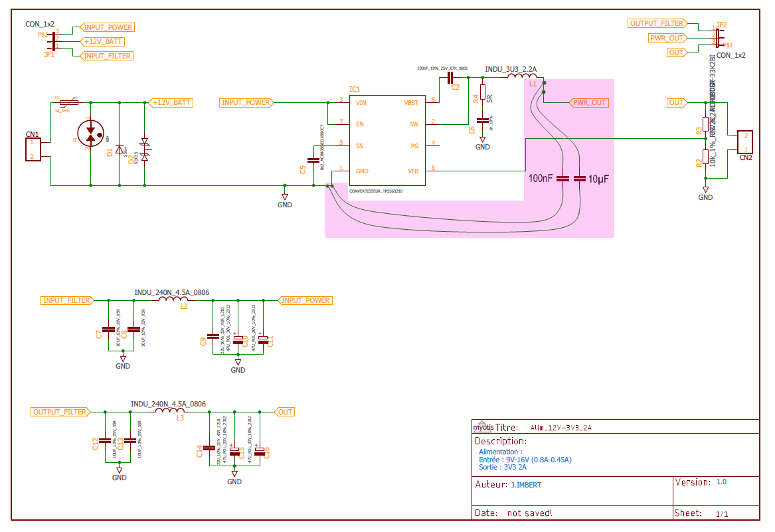
Task: Select the D2 bidirectional diode symbol
Action: pos(145,149)
